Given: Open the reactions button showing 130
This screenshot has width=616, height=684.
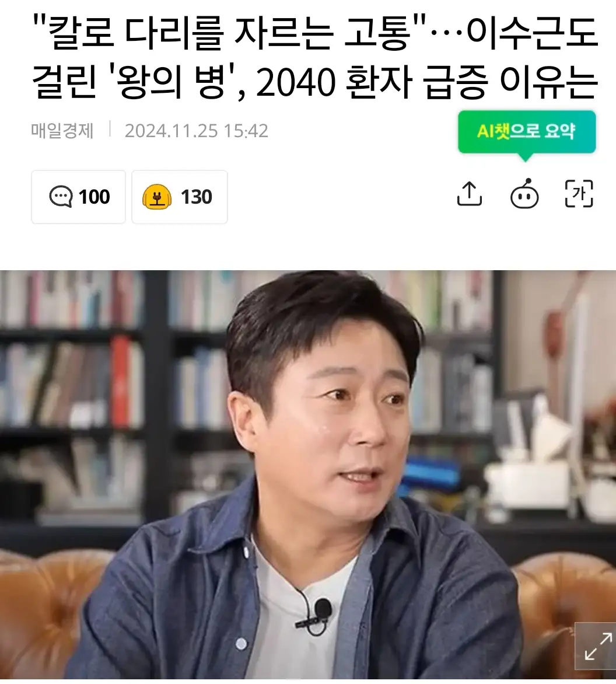Looking at the screenshot, I should (180, 197).
